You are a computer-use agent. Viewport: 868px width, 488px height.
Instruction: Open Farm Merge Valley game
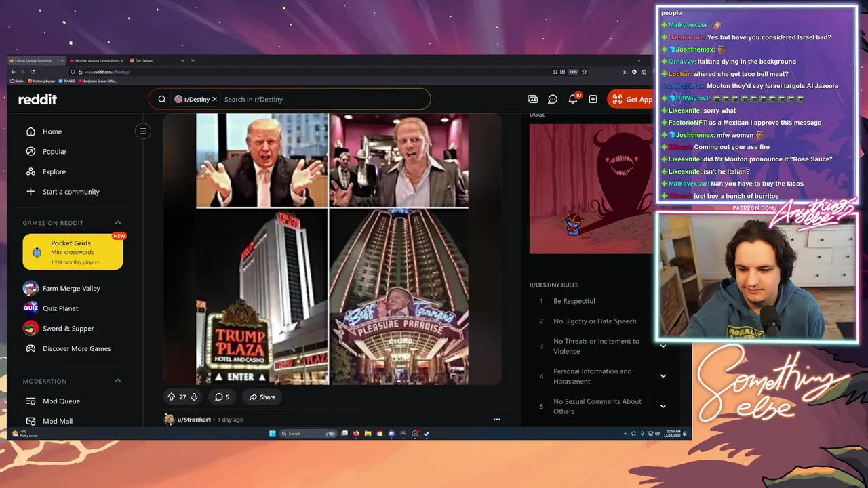tap(72, 288)
